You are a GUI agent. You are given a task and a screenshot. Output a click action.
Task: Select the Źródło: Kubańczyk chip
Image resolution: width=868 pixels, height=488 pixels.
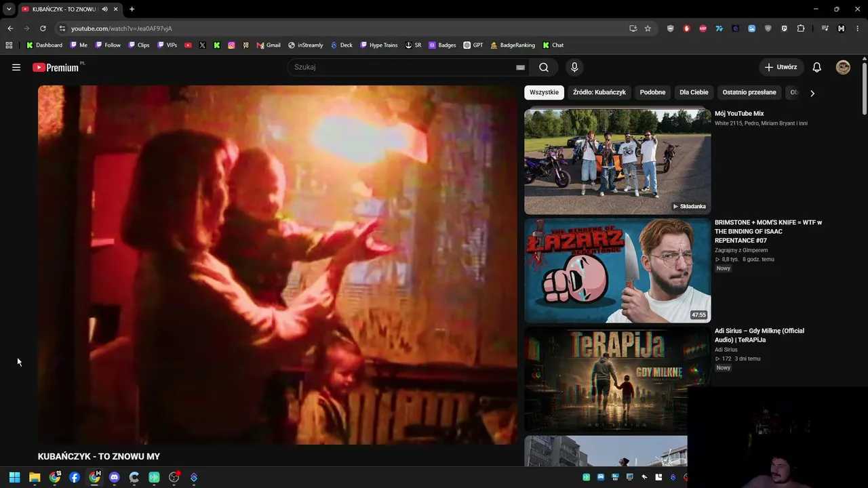599,92
